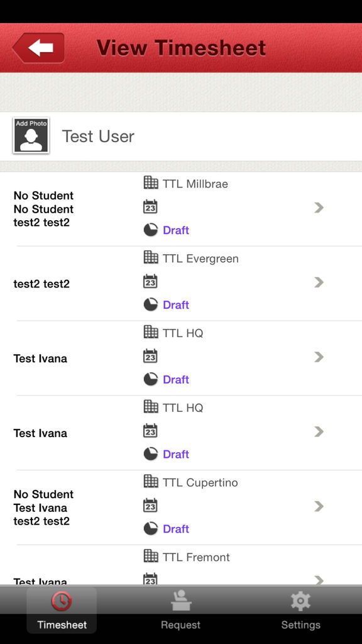The width and height of the screenshot is (362, 644).
Task: Click building icon beside TTL Millbrae
Action: point(151,182)
